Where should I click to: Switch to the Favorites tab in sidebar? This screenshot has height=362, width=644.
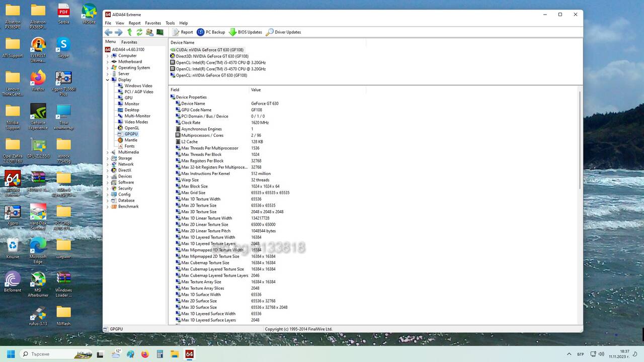(x=129, y=42)
